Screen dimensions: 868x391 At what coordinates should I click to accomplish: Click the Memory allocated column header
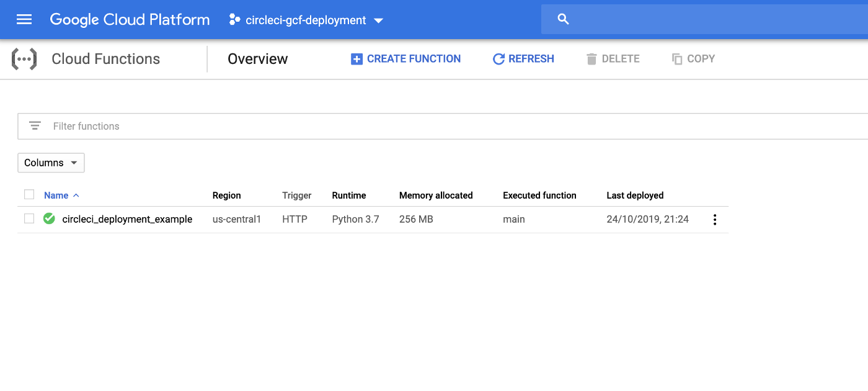436,195
